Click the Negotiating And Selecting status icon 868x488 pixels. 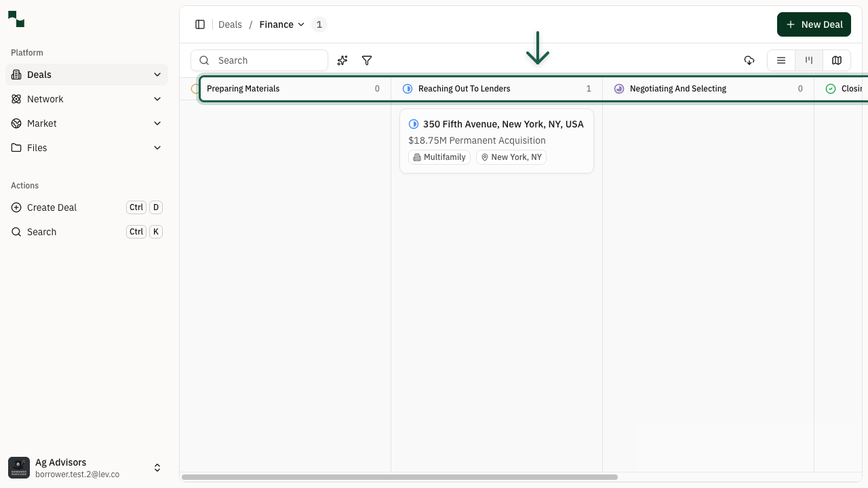619,89
